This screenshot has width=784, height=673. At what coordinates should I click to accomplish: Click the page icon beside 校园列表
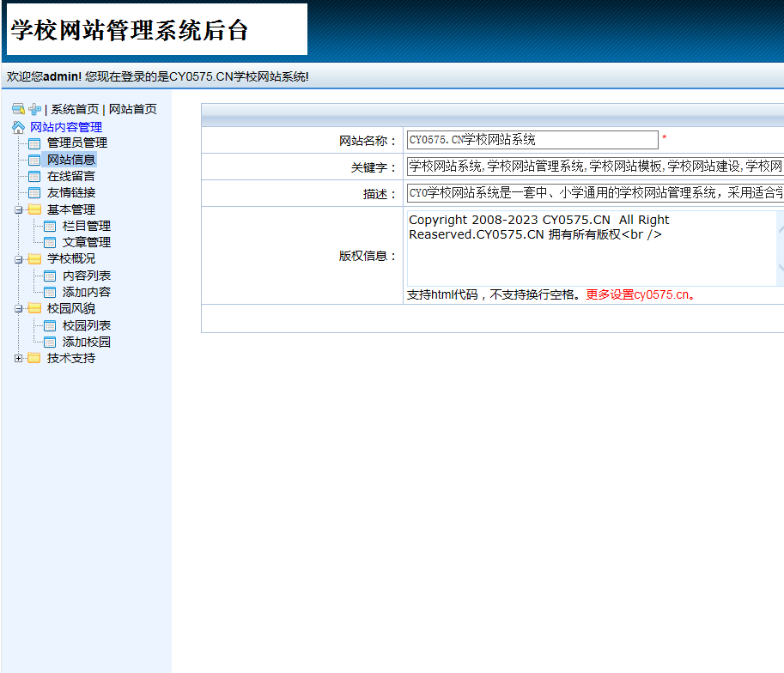pyautogui.click(x=50, y=326)
